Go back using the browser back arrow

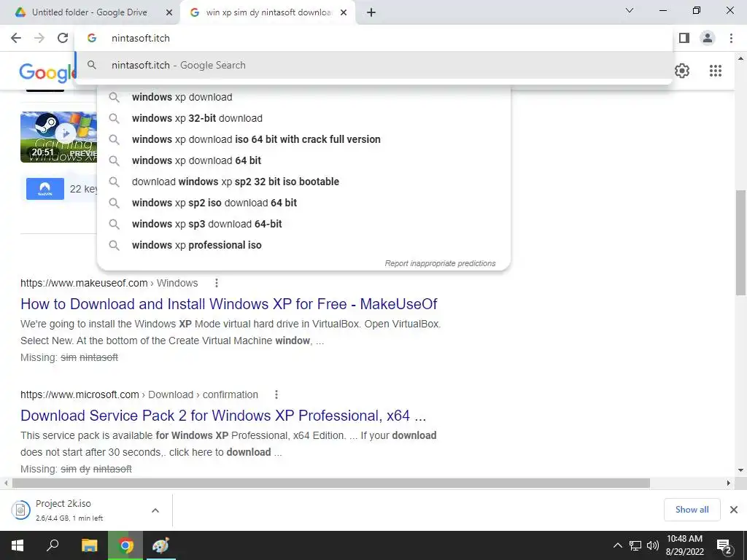point(16,38)
